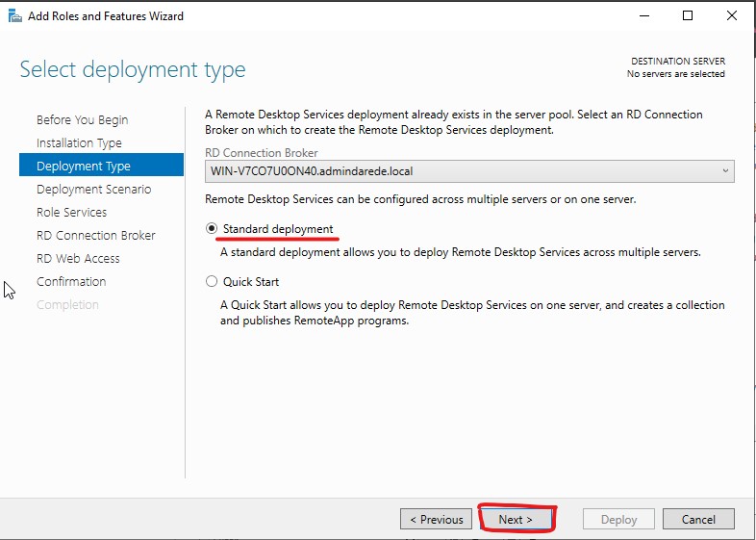Click the wizard icon in title bar

point(15,16)
